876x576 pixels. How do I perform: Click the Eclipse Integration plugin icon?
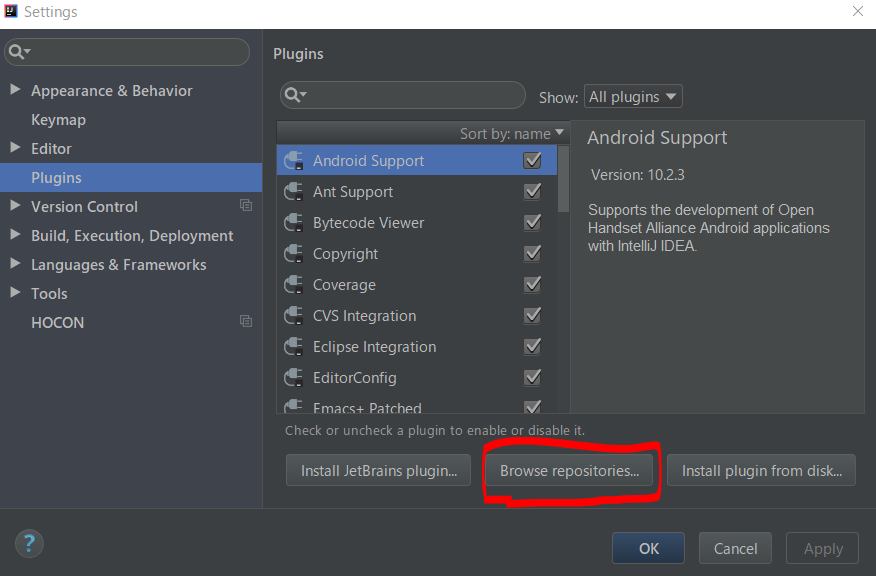pos(293,347)
